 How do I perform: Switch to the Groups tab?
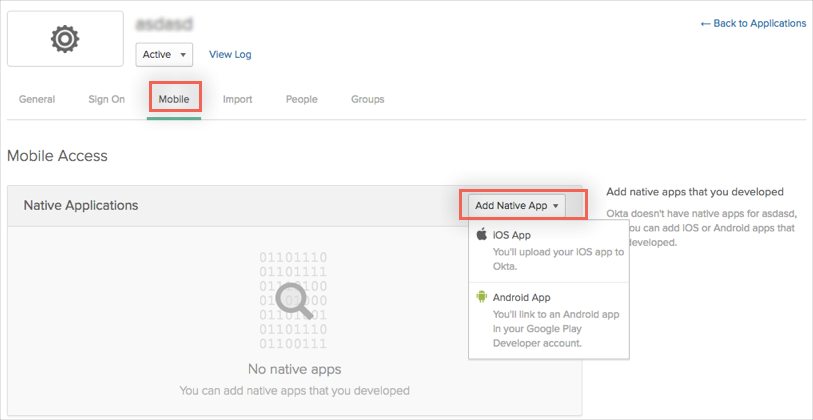[367, 99]
